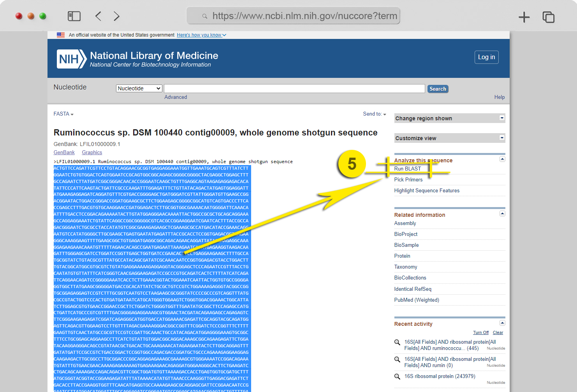Click the magnifier icon beside the 16S ribosomal protein (243979) search
The image size is (577, 392).
point(397,376)
